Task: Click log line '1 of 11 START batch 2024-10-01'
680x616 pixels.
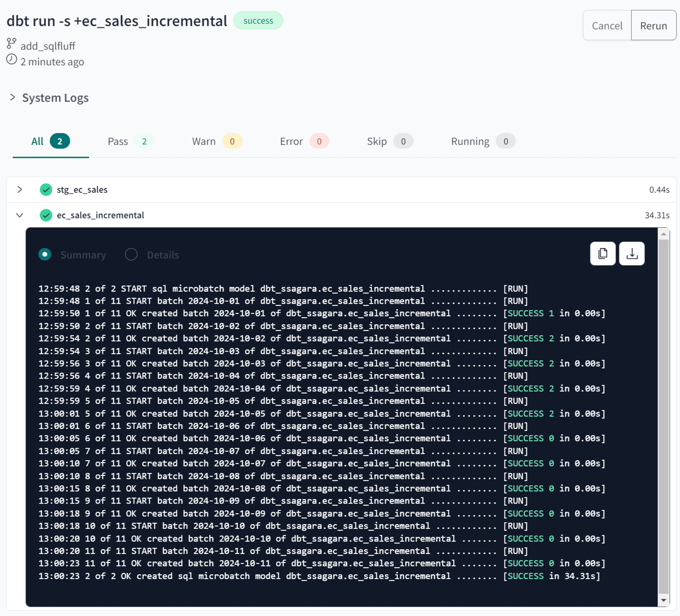Action: (x=283, y=301)
